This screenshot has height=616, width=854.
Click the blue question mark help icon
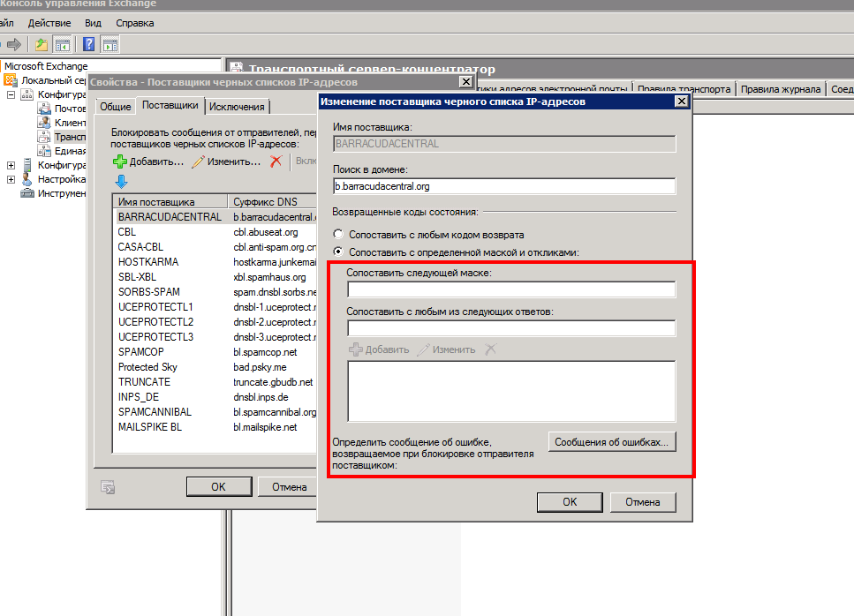(89, 44)
